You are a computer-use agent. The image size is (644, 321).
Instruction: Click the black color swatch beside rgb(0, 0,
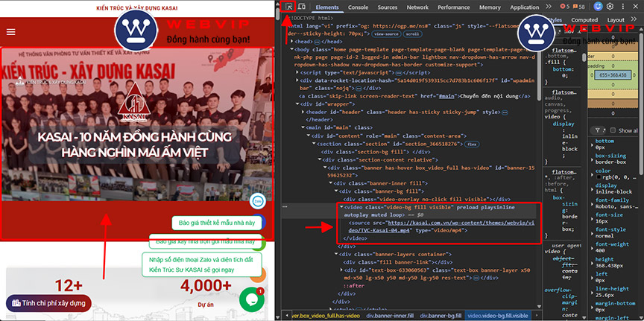click(599, 177)
